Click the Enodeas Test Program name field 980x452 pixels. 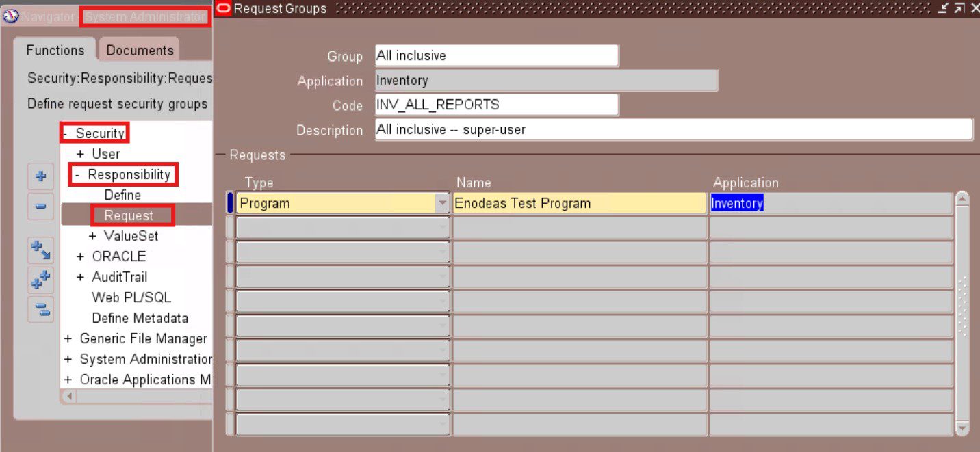(x=579, y=203)
